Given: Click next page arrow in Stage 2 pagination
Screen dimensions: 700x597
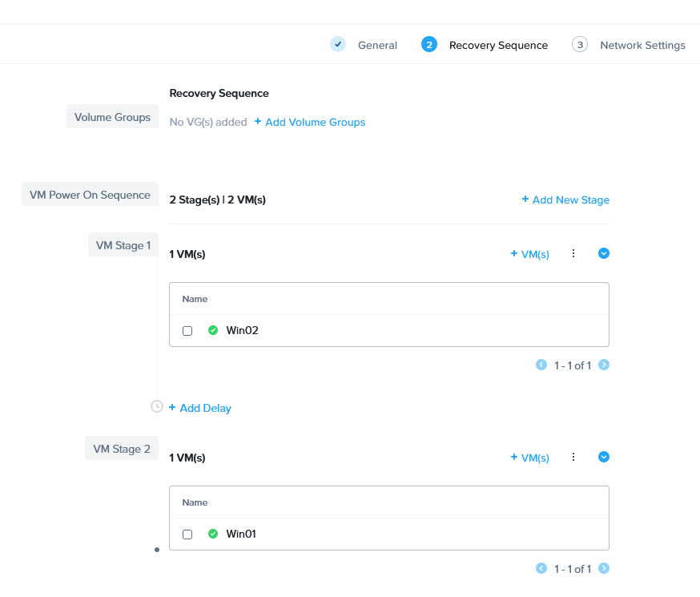Looking at the screenshot, I should point(604,568).
